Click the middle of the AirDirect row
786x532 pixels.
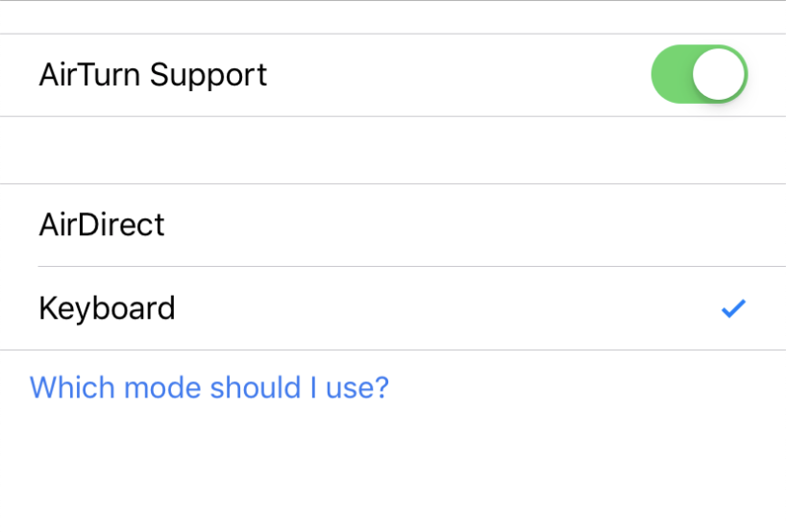(x=393, y=225)
